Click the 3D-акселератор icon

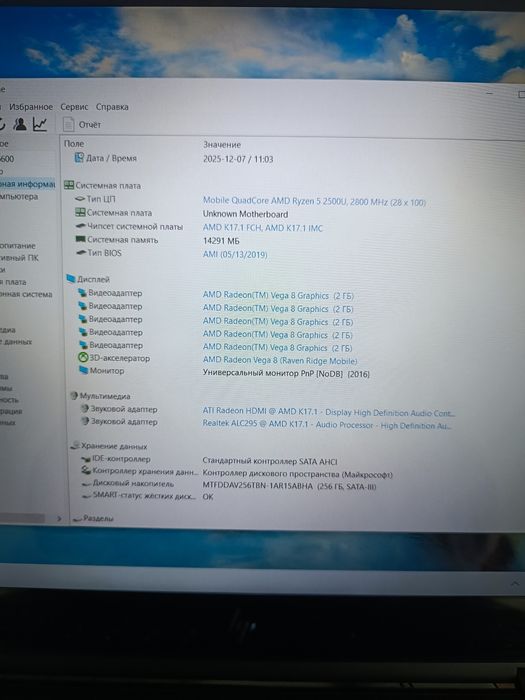[x=83, y=358]
